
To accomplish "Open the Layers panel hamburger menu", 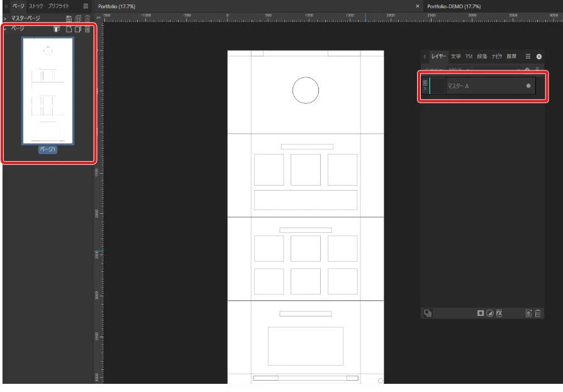I will click(528, 57).
